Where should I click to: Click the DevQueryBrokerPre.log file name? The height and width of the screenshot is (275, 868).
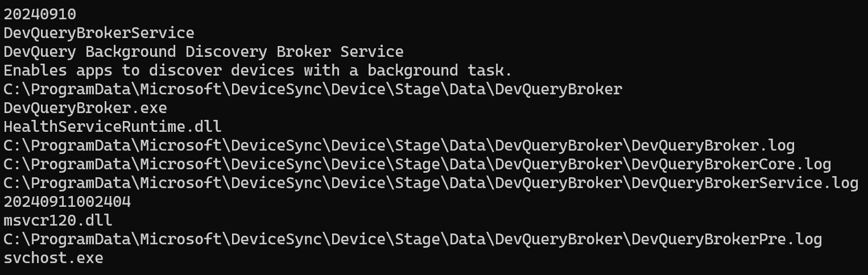[x=726, y=239]
